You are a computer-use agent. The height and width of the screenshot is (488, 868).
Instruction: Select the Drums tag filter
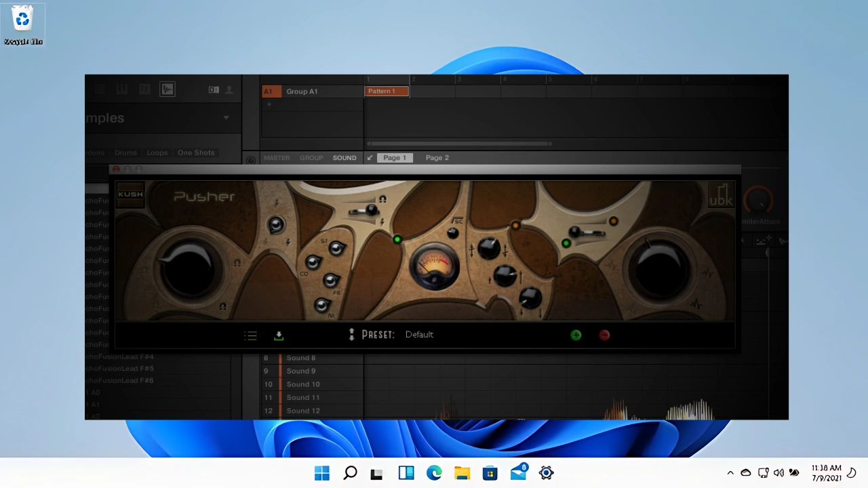pos(125,152)
